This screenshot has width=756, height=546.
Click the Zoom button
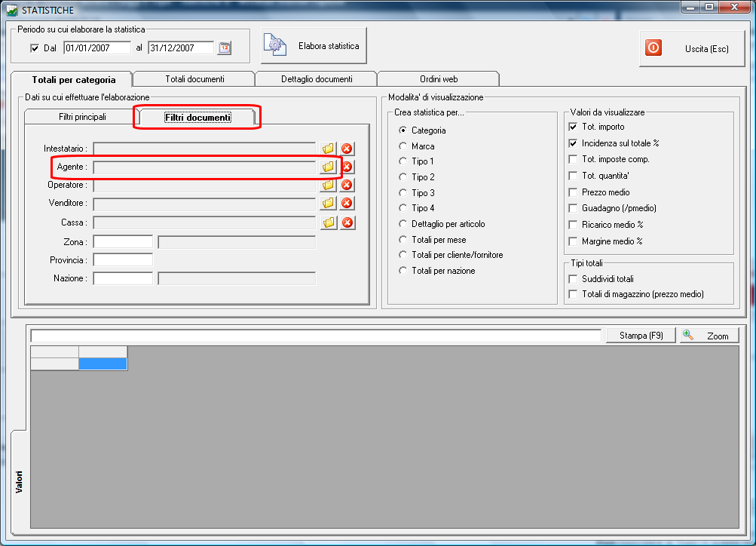tap(709, 336)
